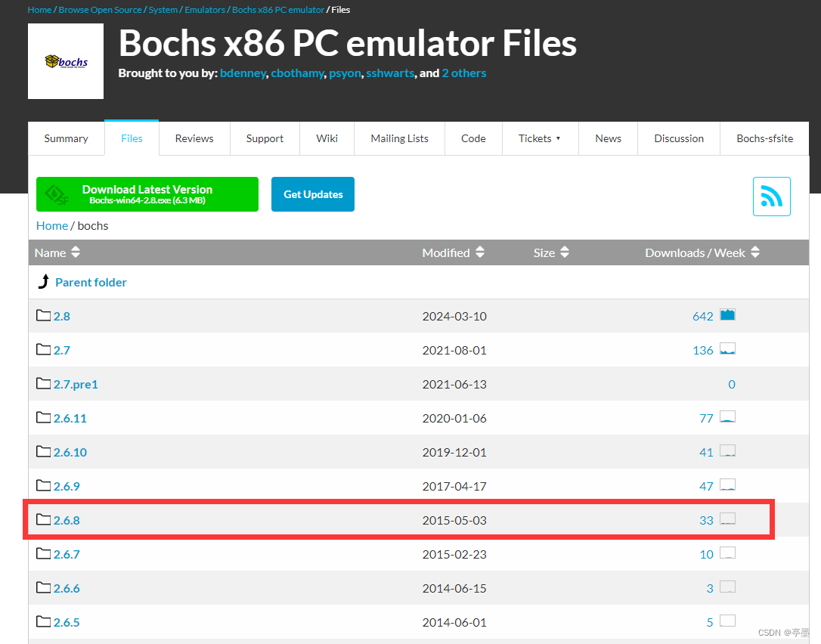Open download stats chart for 2.6.11
This screenshot has width=821, height=644.
tap(727, 416)
